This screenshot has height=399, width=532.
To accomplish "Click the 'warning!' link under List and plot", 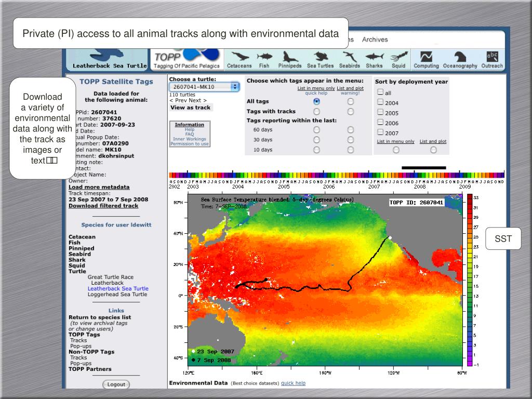I will [350, 93].
